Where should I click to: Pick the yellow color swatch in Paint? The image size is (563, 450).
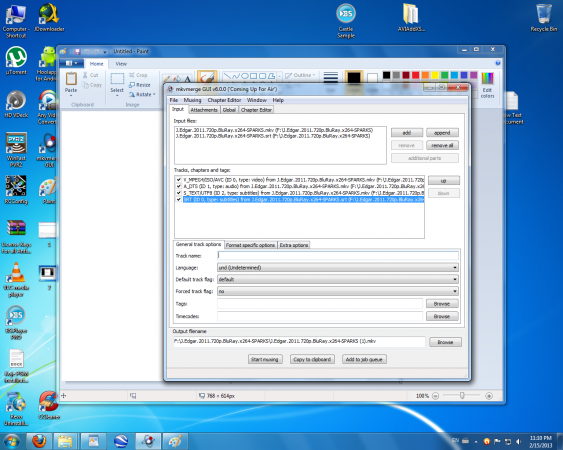tap(435, 75)
